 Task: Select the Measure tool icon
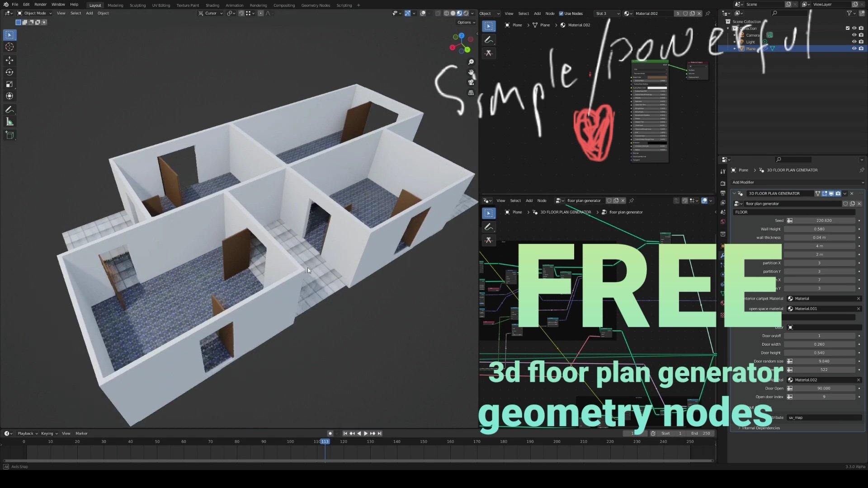9,122
